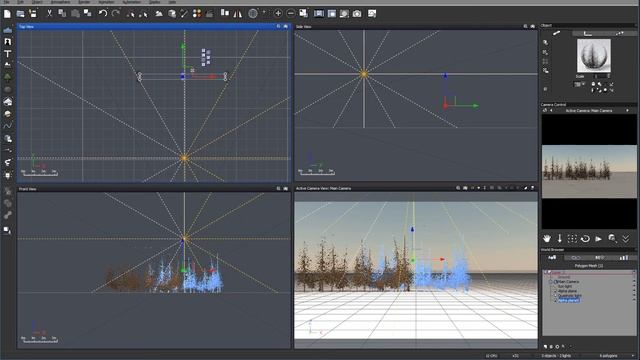Cut selection with the scissors icon
Screen dimensions: 640x360
(49, 13)
